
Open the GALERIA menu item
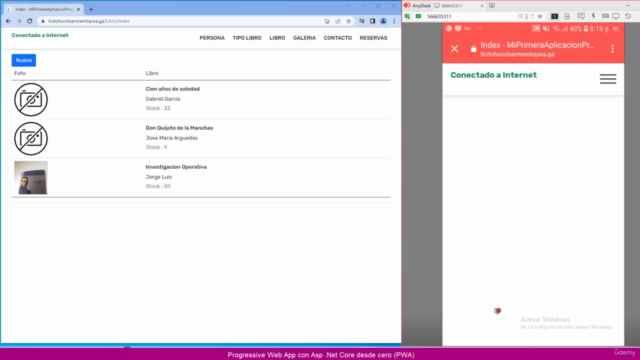tap(304, 38)
